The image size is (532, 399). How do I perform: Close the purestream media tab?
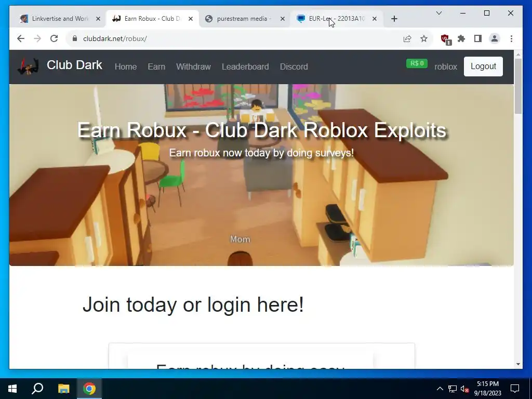282,19
